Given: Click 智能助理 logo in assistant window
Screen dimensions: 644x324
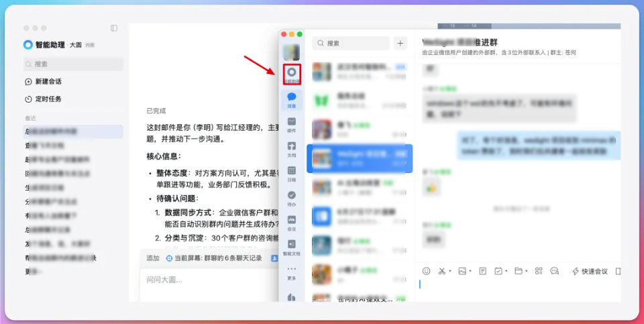Looking at the screenshot, I should pyautogui.click(x=28, y=45).
